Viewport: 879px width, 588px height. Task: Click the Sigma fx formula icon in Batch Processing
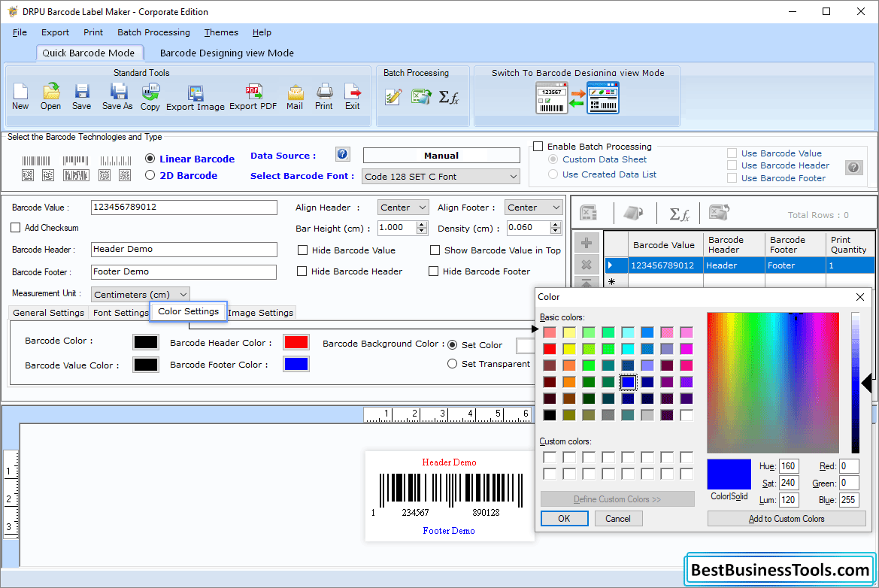(x=449, y=96)
